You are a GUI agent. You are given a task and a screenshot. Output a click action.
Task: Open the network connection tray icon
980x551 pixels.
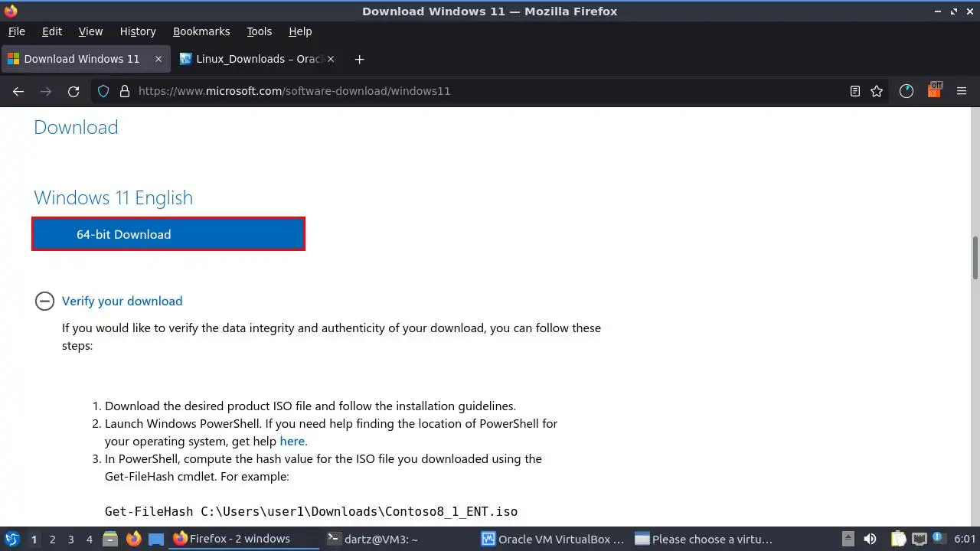tap(919, 539)
